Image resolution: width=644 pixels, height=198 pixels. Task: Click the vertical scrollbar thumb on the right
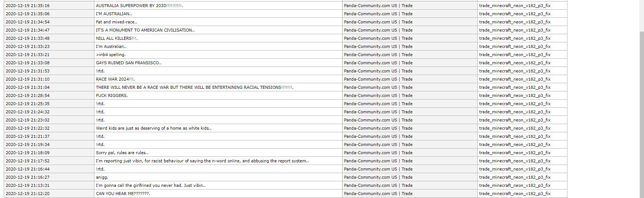tap(641, 111)
